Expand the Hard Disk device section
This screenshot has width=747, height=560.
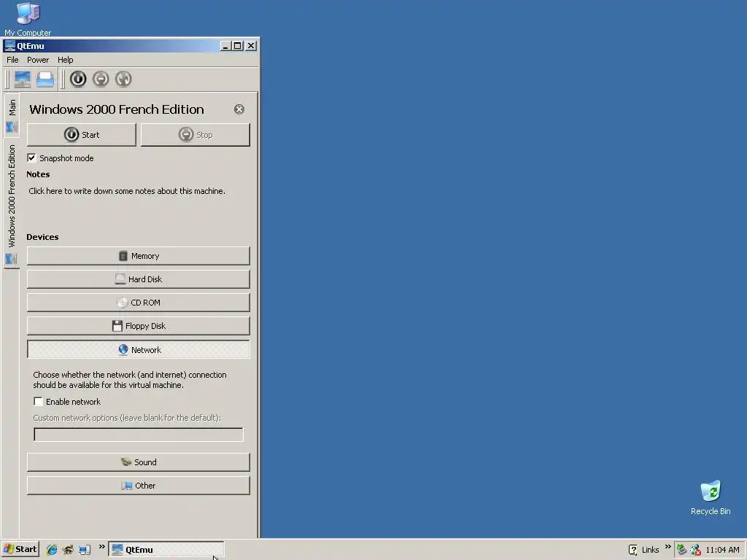click(138, 279)
